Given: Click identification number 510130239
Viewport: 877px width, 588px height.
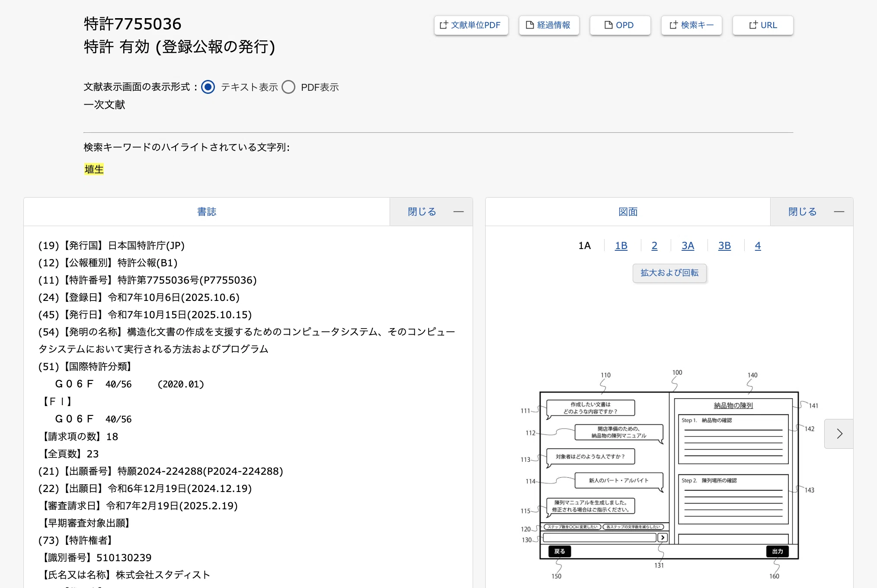Looking at the screenshot, I should coord(124,558).
